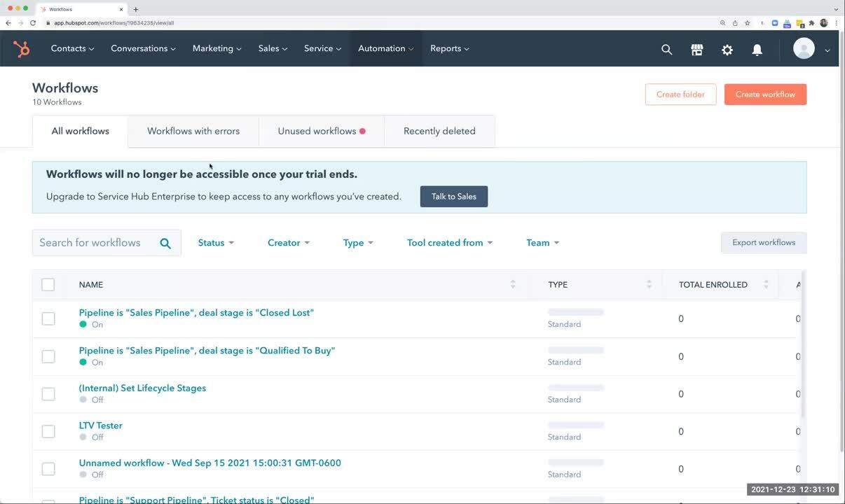Expand the Service menu
The height and width of the screenshot is (504, 845).
tap(322, 48)
